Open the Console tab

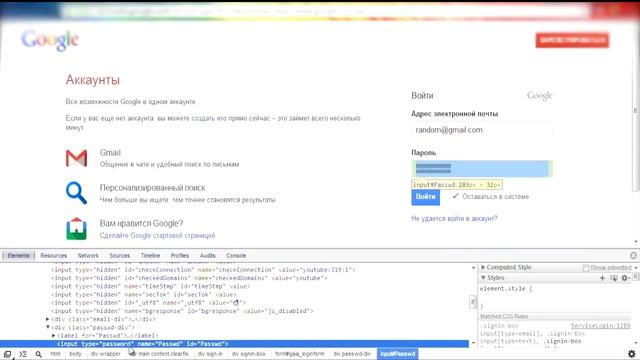click(x=236, y=256)
